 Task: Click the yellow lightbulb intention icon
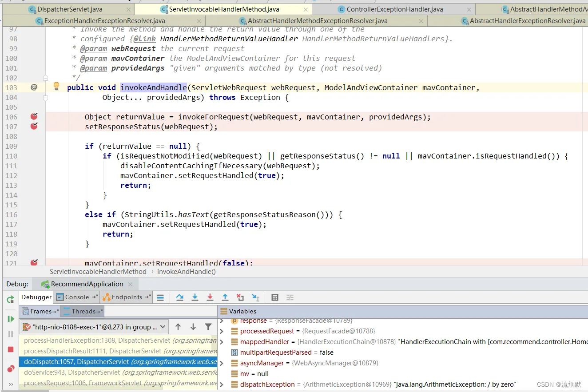point(56,86)
